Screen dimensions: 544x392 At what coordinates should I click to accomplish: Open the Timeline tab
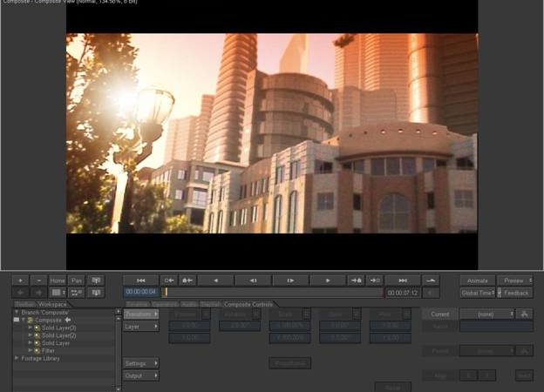pos(138,304)
